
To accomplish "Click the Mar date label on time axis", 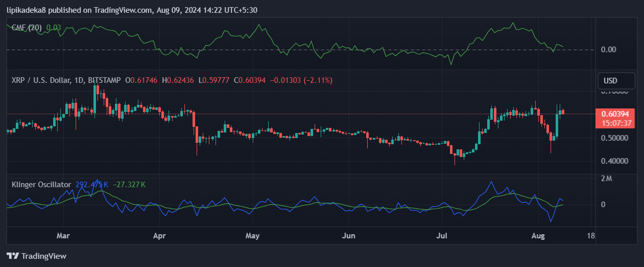I will [x=63, y=236].
